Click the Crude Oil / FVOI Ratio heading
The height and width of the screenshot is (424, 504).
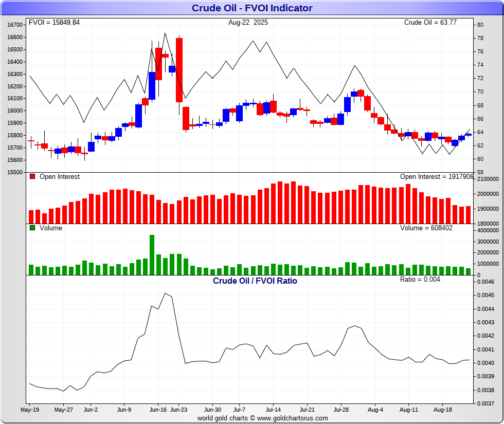(255, 281)
